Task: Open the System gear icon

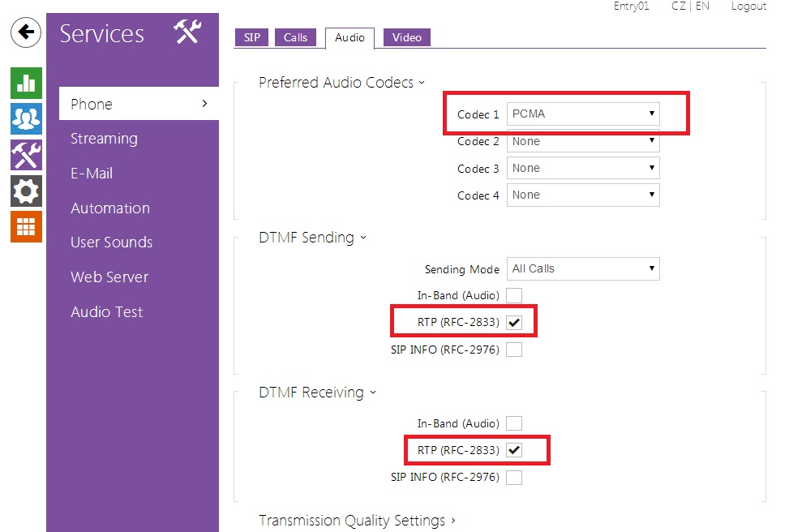Action: 26,191
